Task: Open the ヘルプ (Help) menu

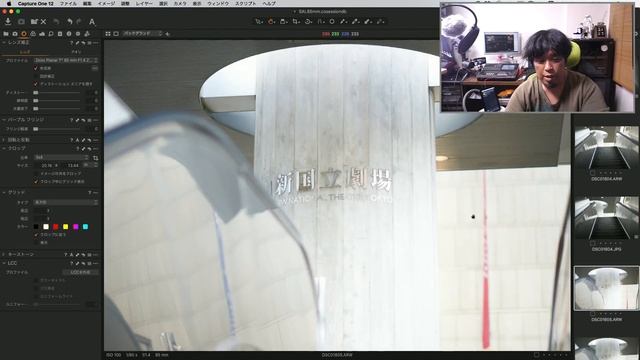Action: [x=269, y=3]
